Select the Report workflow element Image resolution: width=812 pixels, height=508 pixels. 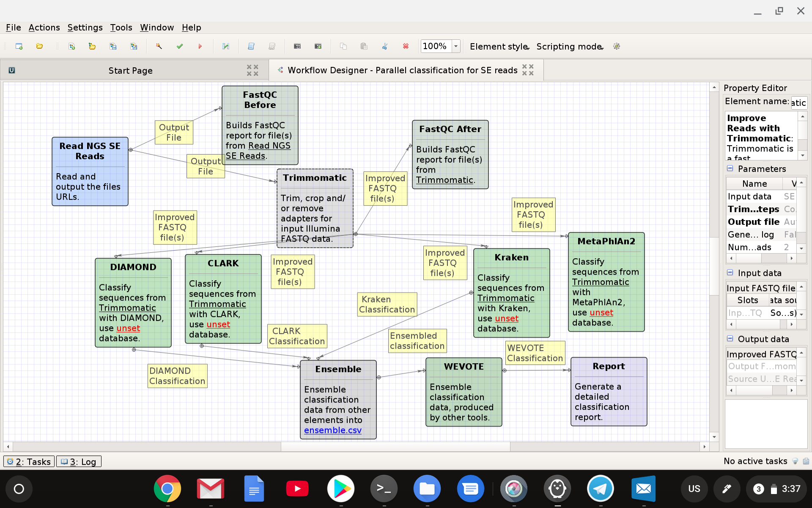click(609, 391)
